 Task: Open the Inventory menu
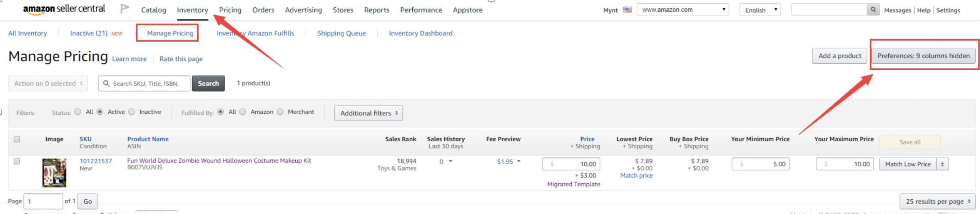coord(193,10)
